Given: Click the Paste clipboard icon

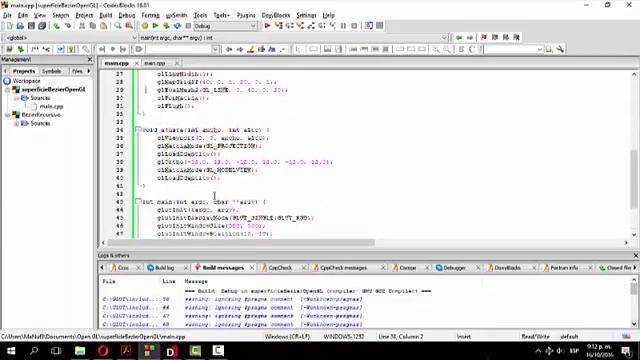Looking at the screenshot, I should tap(104, 26).
